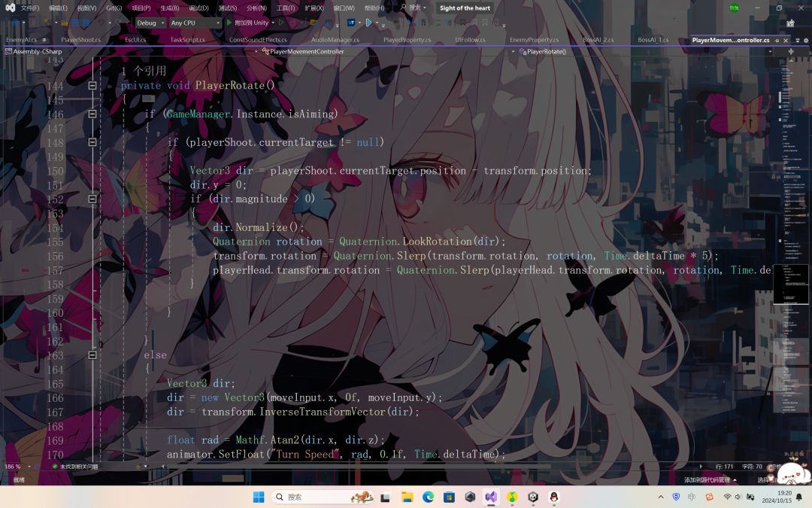Screen dimensions: 812x508
Task: Click Visual Studio icon on taskbar
Action: pyautogui.click(x=491, y=497)
